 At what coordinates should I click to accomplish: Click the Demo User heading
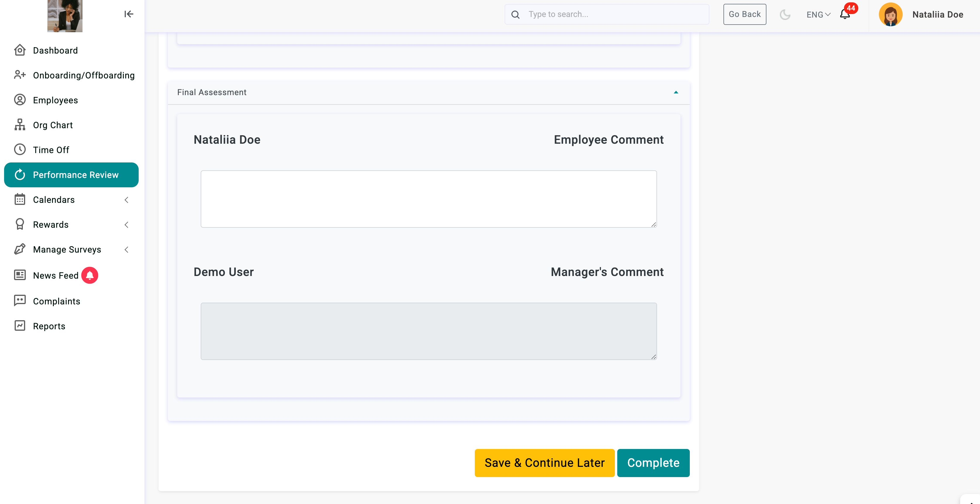pos(224,272)
